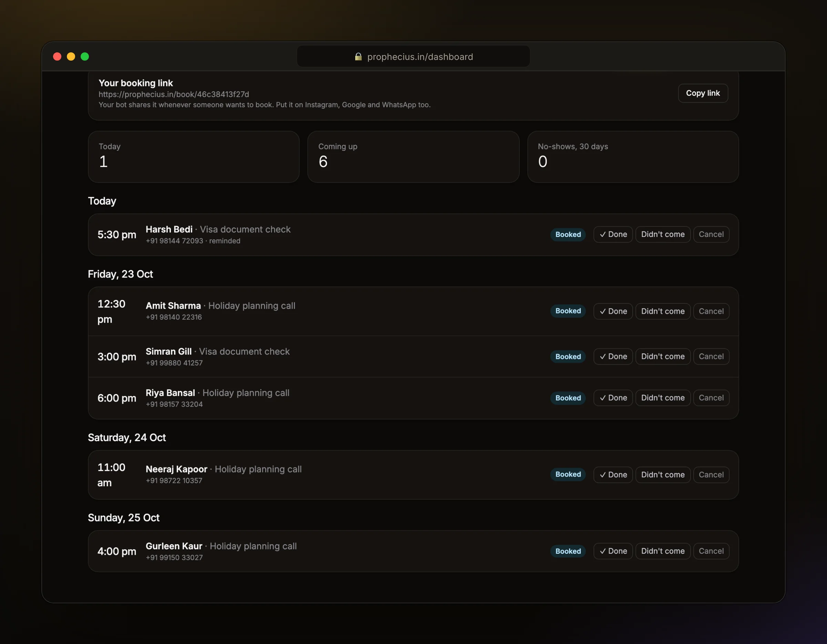Cancel Gurleen Kaur's 4:00 pm booking
Viewport: 827px width, 644px height.
click(711, 551)
